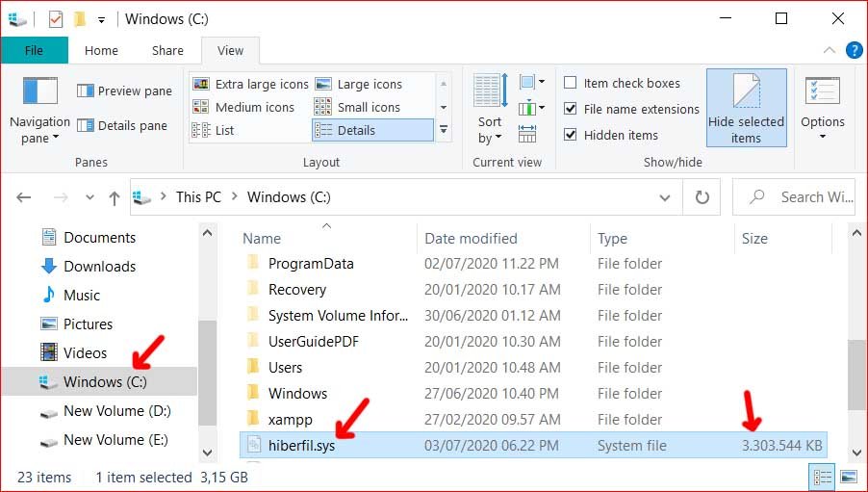Open the Options button
The height and width of the screenshot is (492, 868).
pos(823,108)
